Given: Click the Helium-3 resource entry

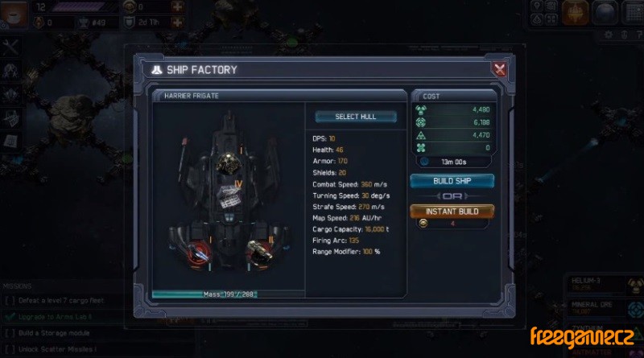Looking at the screenshot, I should pyautogui.click(x=604, y=284).
